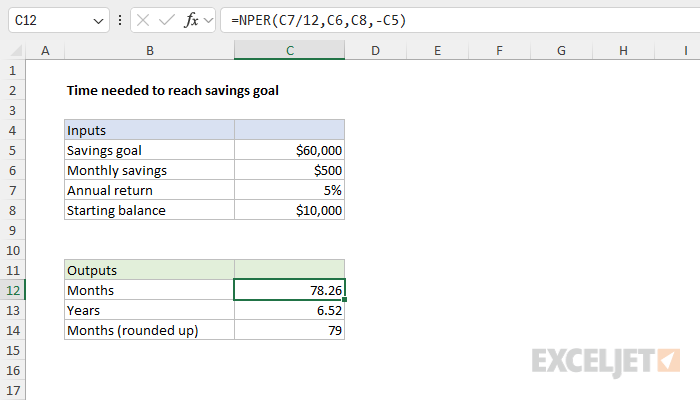Select row 9 header
This screenshot has width=700, height=400.
[12, 230]
